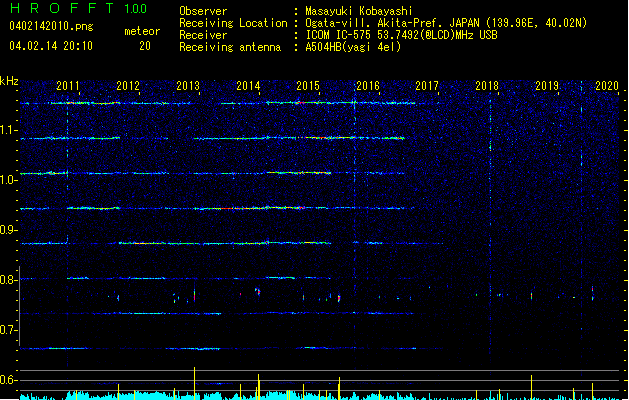This screenshot has width=629, height=400.
Task: Click the ICOM IC-575 receiver text
Action: tap(401, 35)
